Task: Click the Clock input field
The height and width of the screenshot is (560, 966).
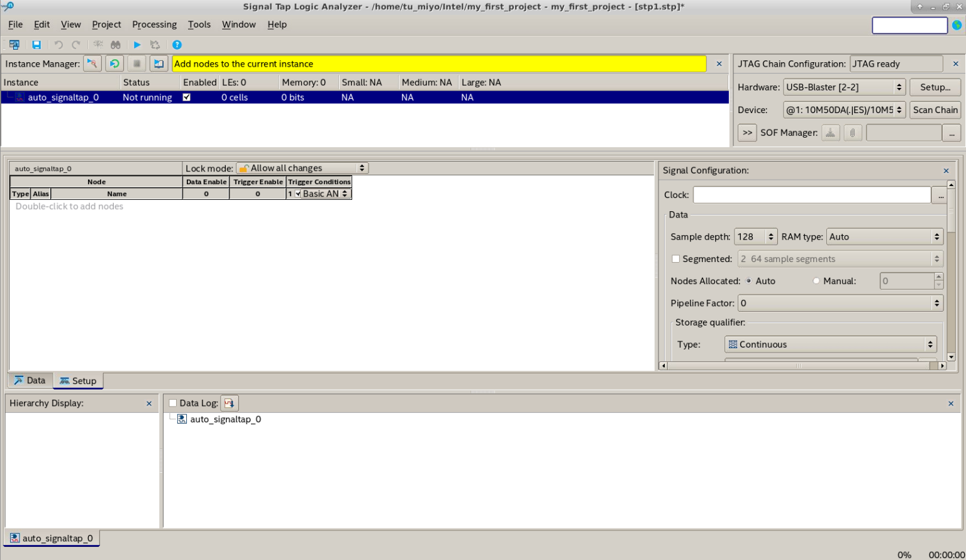Action: point(811,195)
